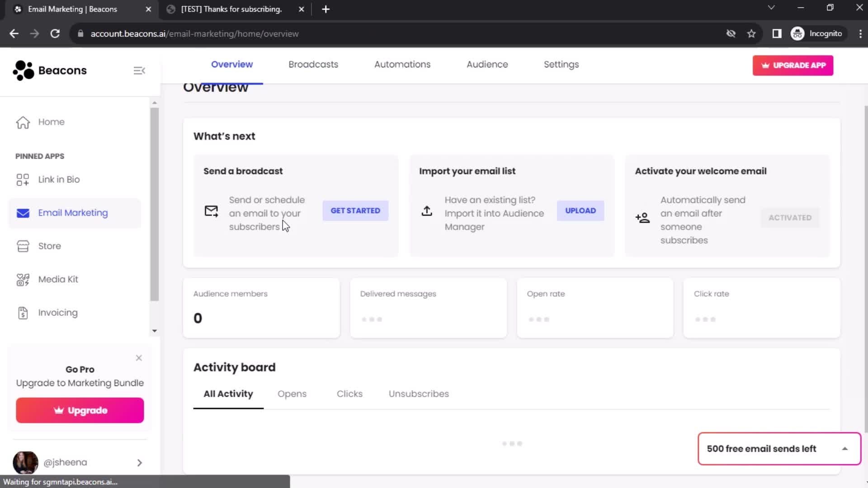
Task: Click the Media Kit sidebar icon
Action: [23, 279]
